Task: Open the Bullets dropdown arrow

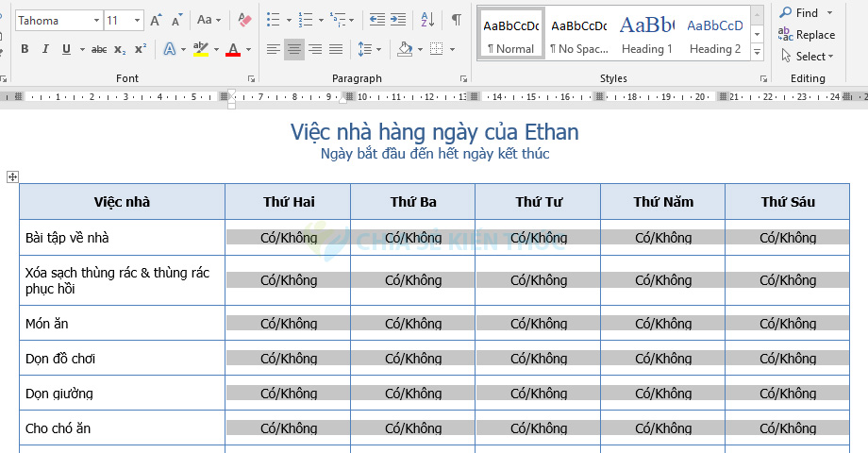Action: pos(289,21)
